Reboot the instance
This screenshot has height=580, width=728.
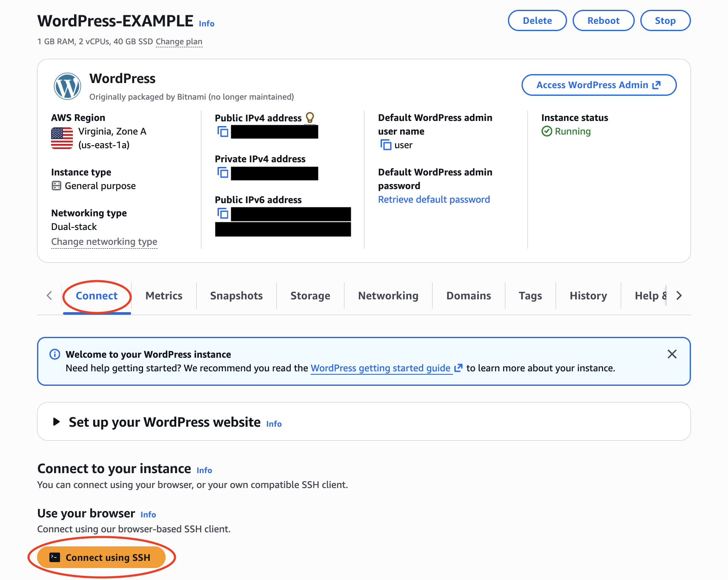click(x=604, y=20)
